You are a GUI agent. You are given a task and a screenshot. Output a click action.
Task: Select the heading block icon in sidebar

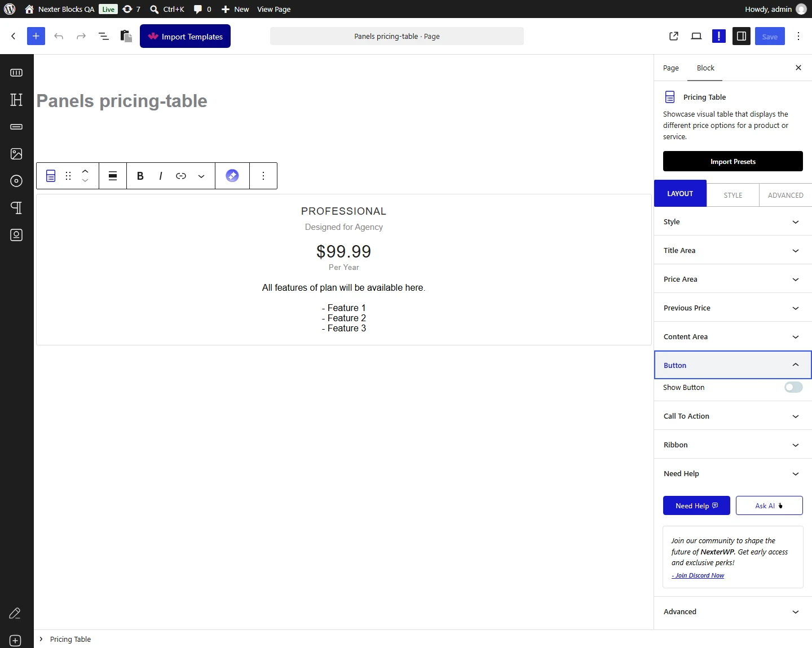coord(16,100)
